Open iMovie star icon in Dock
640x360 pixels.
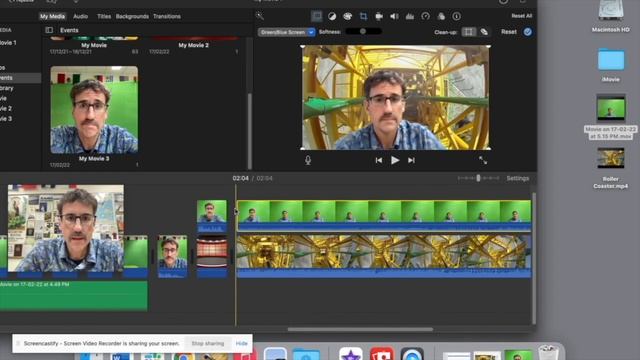point(351,353)
